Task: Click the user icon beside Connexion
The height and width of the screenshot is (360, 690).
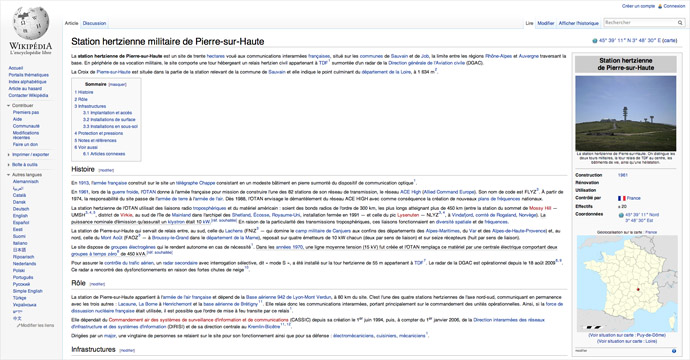Action: tap(660, 6)
